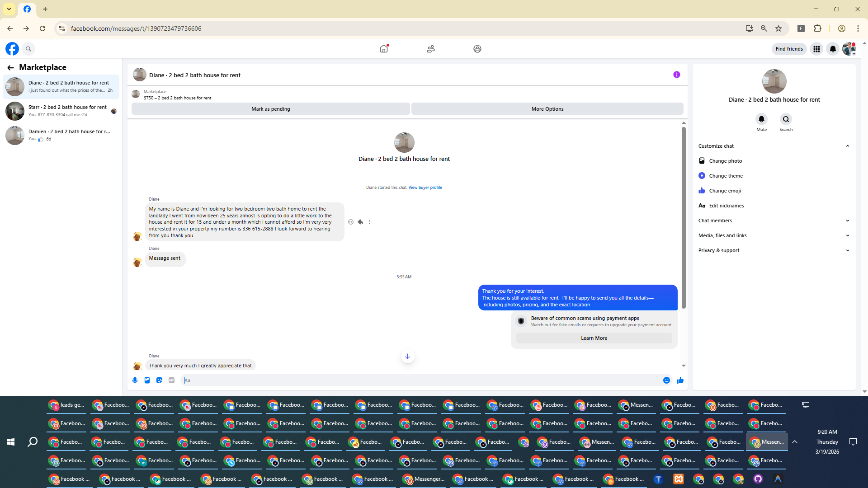Open the sticker picker icon

(x=159, y=380)
